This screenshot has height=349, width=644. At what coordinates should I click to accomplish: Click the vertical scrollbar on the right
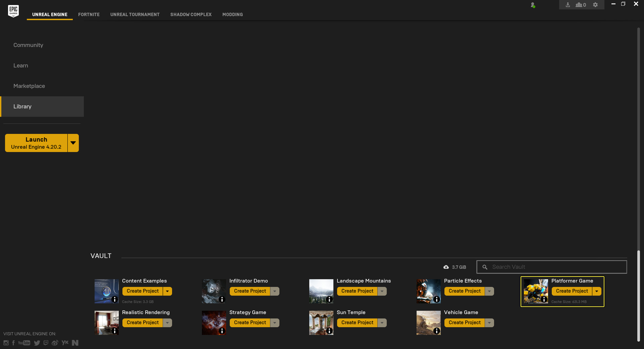(x=639, y=295)
